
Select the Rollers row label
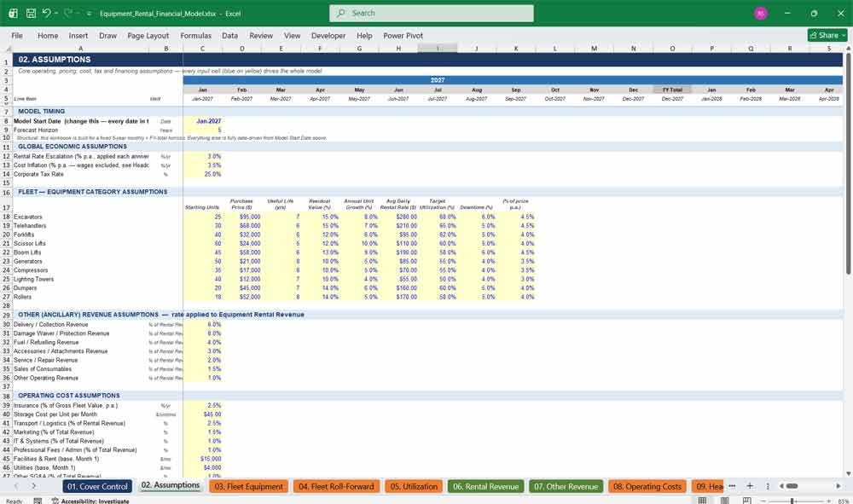[x=80, y=297]
